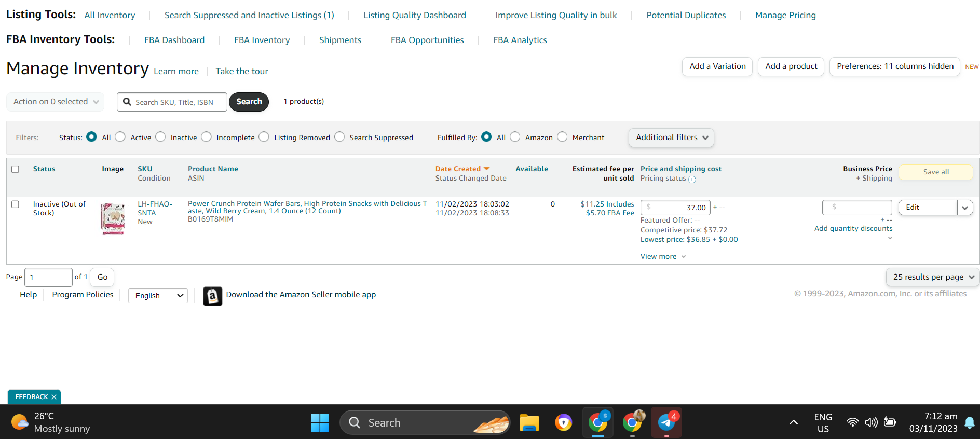
Task: Go to Listing Quality Dashboard
Action: tap(415, 16)
